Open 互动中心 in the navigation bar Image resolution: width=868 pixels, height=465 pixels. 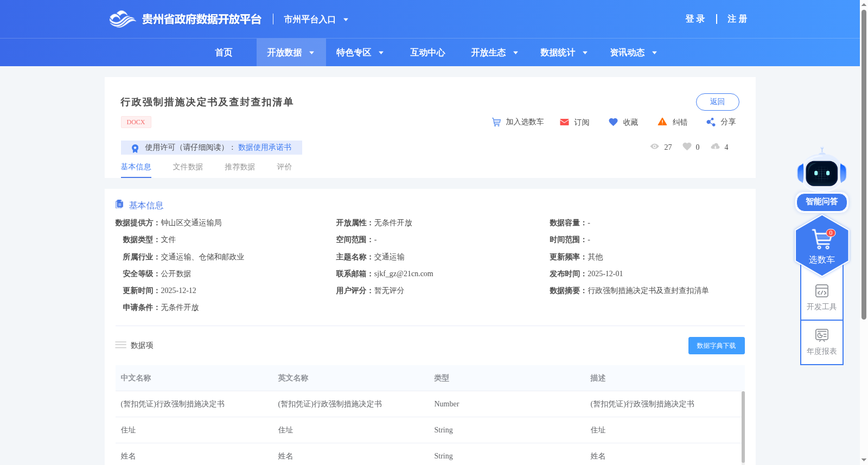pos(427,53)
